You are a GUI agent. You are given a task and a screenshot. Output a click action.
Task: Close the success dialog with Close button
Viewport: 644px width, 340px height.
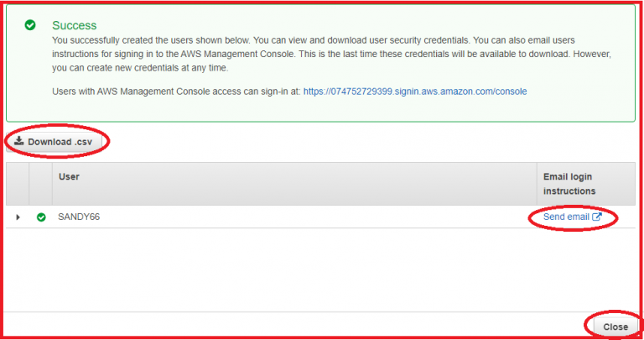click(x=615, y=327)
